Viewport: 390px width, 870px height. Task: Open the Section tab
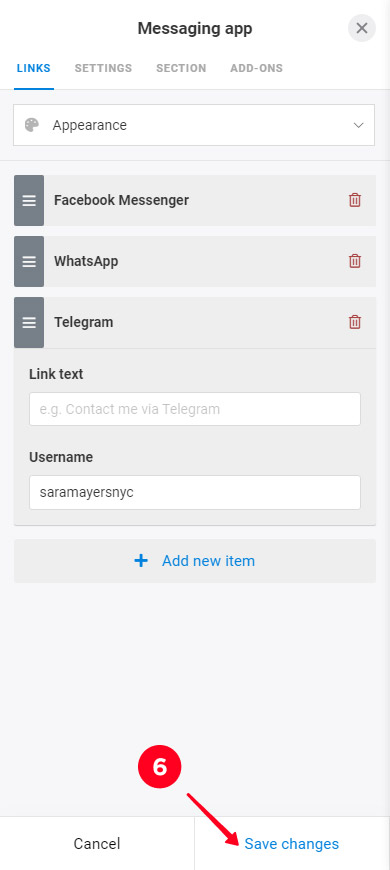pyautogui.click(x=181, y=68)
